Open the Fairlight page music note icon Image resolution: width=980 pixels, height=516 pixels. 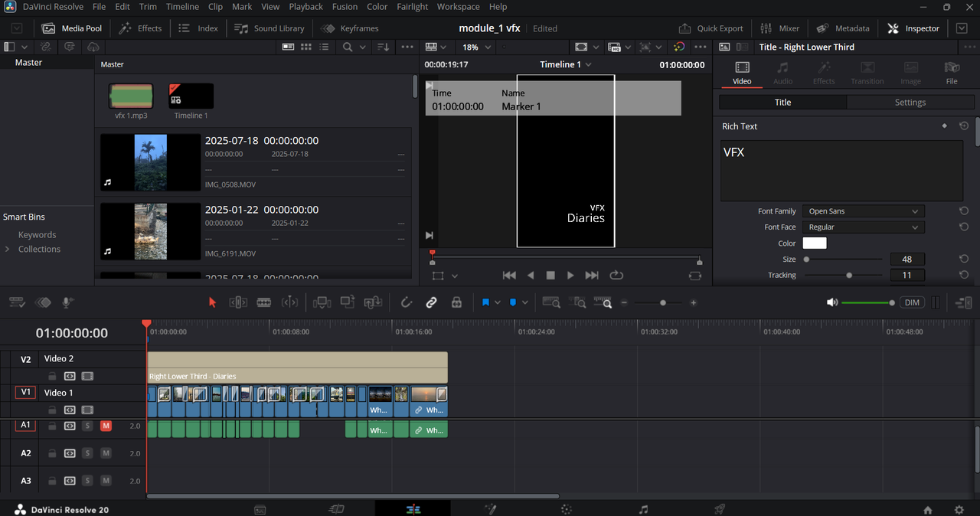click(643, 509)
